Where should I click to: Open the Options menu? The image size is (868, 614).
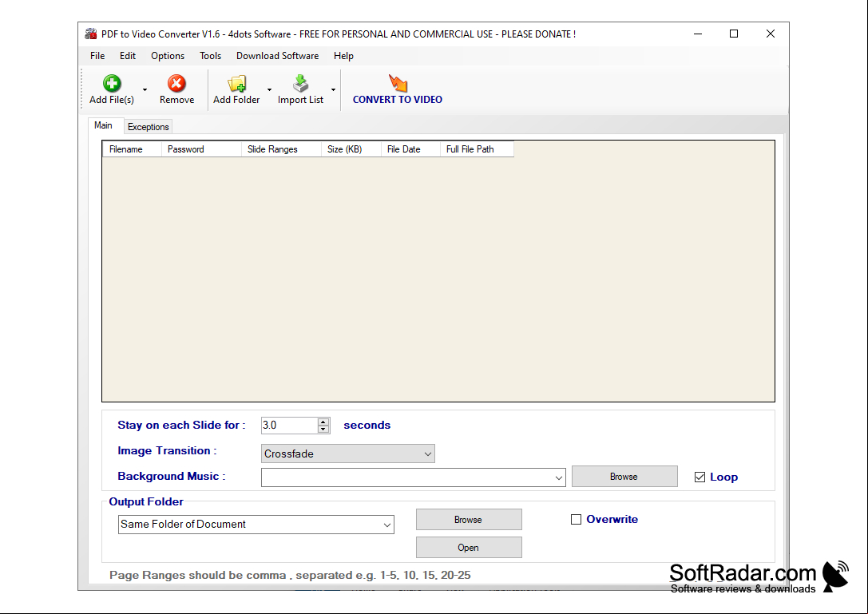coord(168,56)
